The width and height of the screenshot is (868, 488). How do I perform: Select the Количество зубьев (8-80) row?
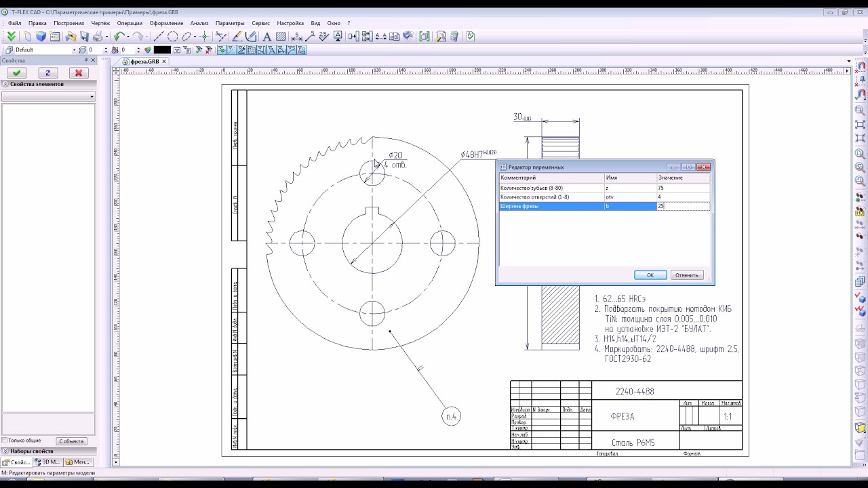coord(605,188)
